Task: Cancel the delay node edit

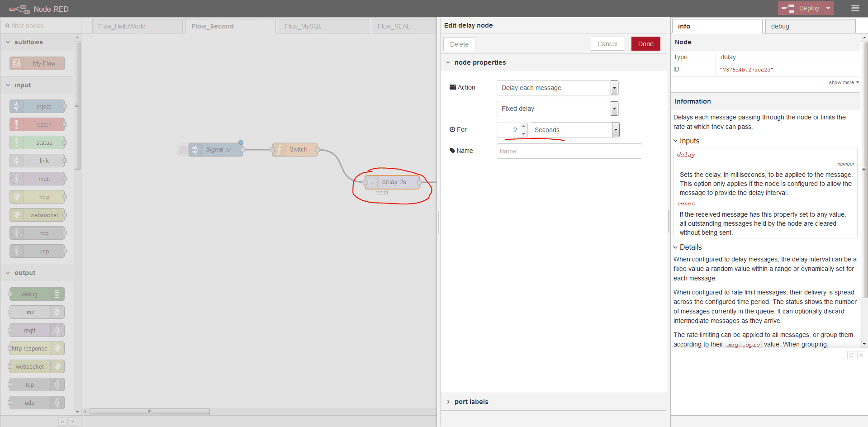Action: tap(607, 44)
